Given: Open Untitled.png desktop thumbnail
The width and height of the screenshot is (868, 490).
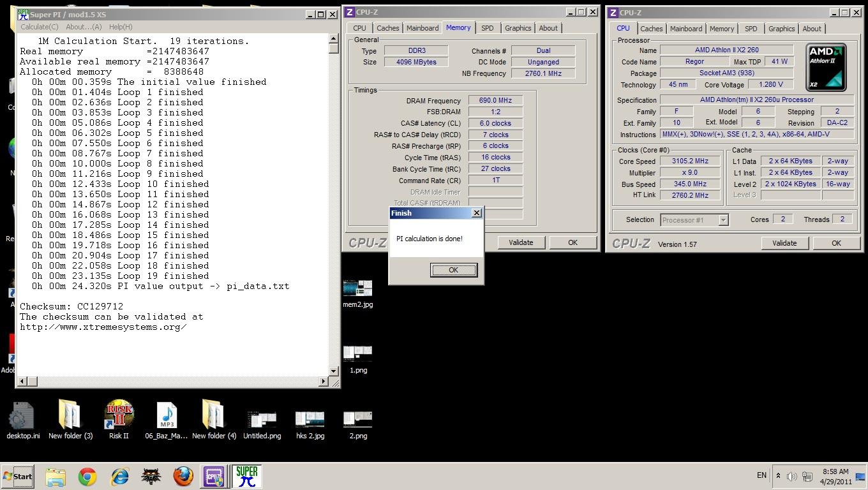Looking at the screenshot, I should (x=262, y=425).
